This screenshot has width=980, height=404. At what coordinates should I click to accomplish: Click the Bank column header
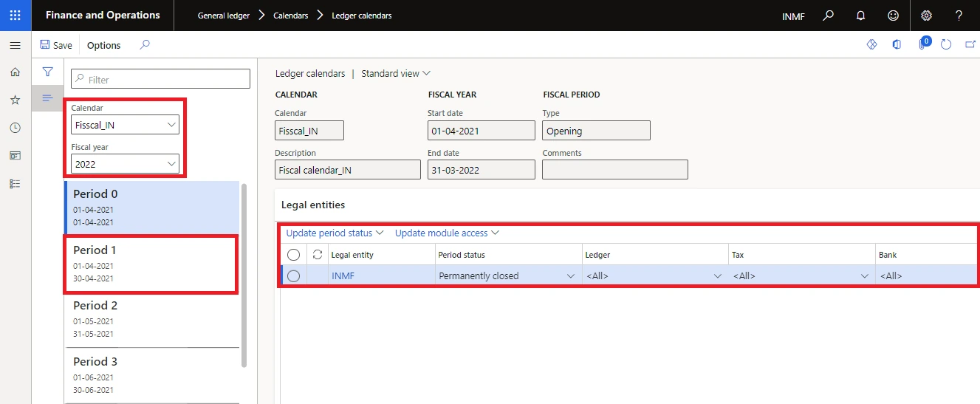888,255
